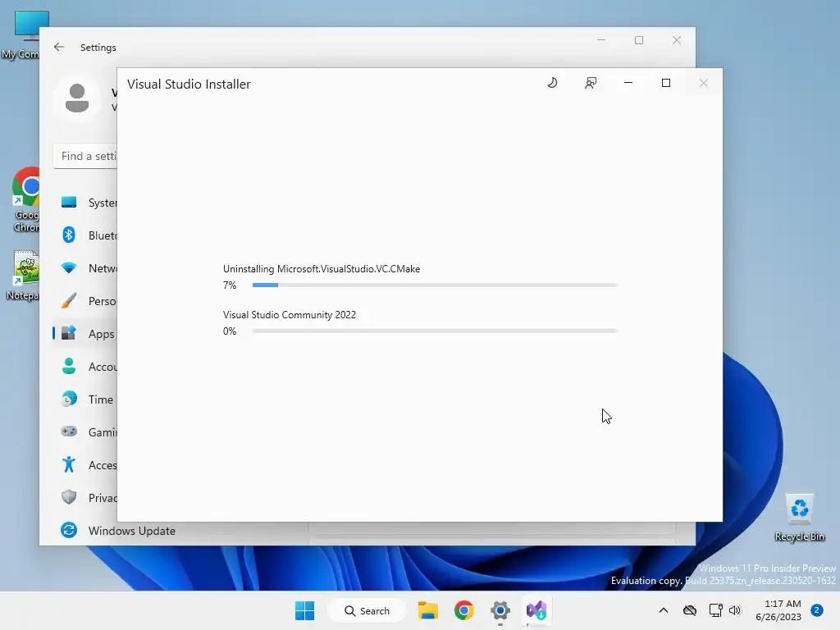Open the notification count badge

817,610
